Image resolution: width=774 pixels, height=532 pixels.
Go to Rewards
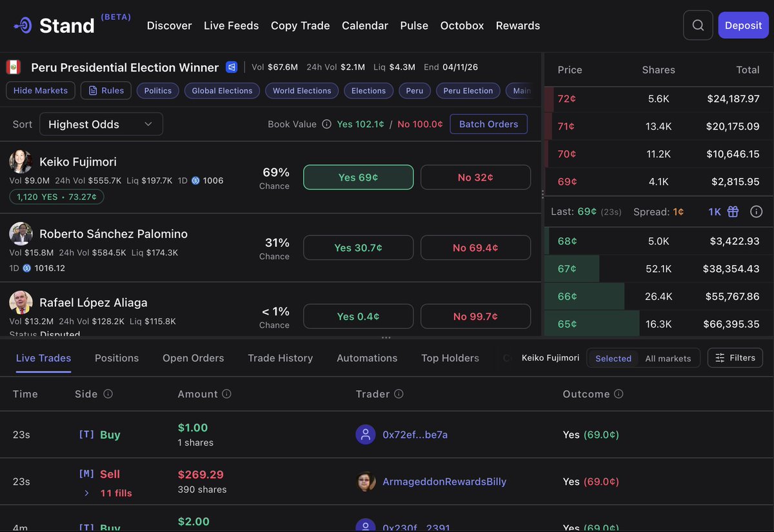click(518, 26)
